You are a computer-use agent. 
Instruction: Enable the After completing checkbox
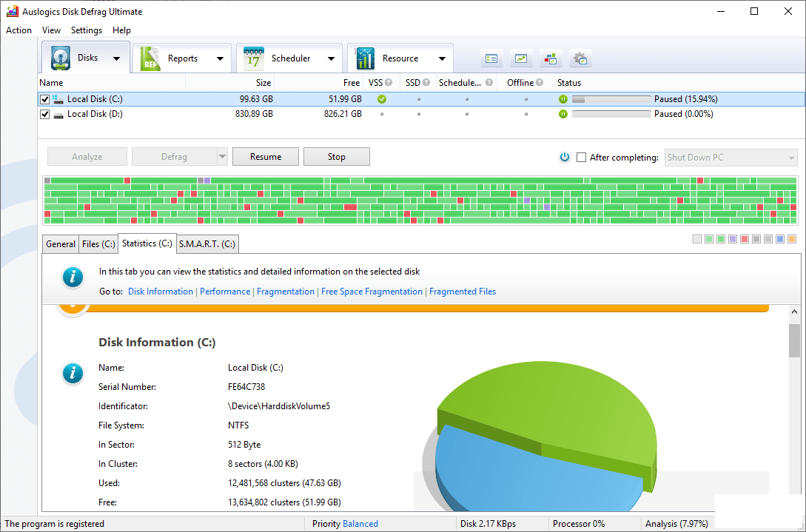pos(581,158)
